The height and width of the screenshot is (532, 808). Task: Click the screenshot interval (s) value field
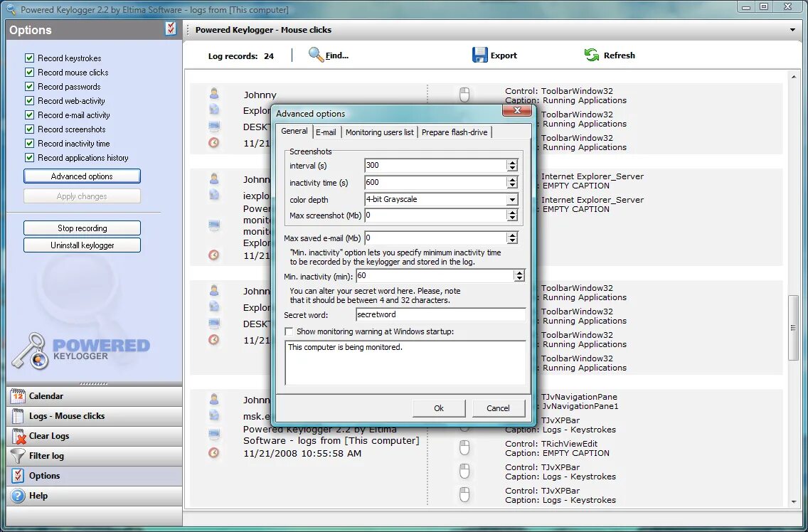435,166
